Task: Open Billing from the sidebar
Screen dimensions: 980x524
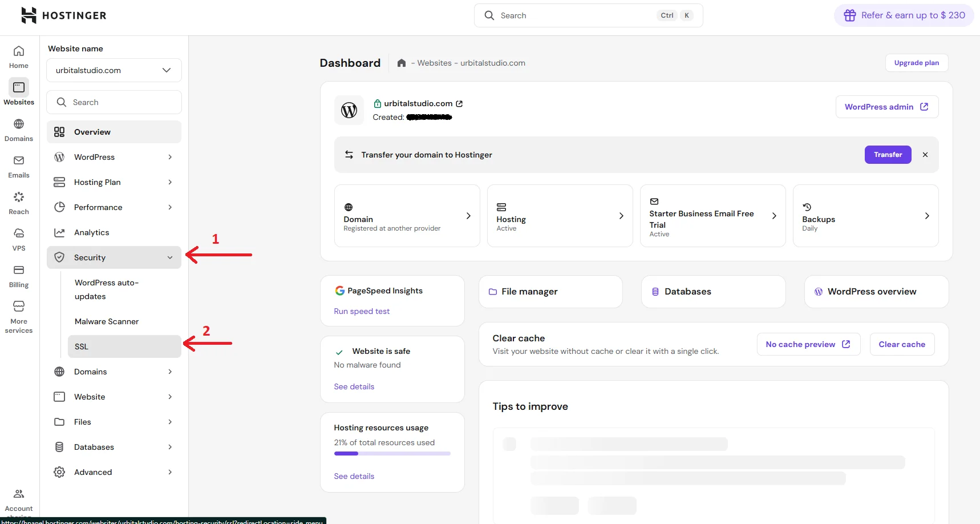Action: (x=19, y=275)
